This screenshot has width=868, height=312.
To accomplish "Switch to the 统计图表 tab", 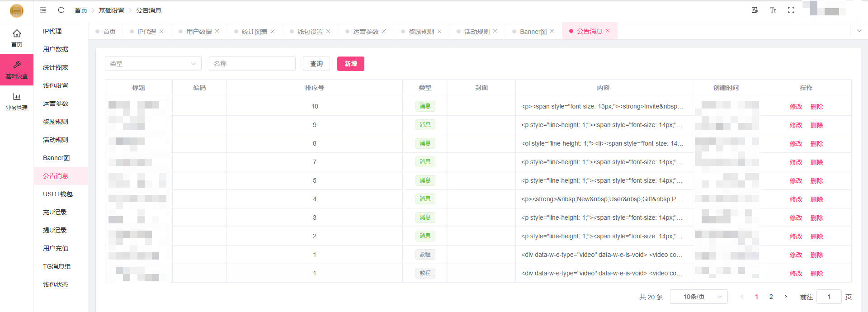I will 254,32.
